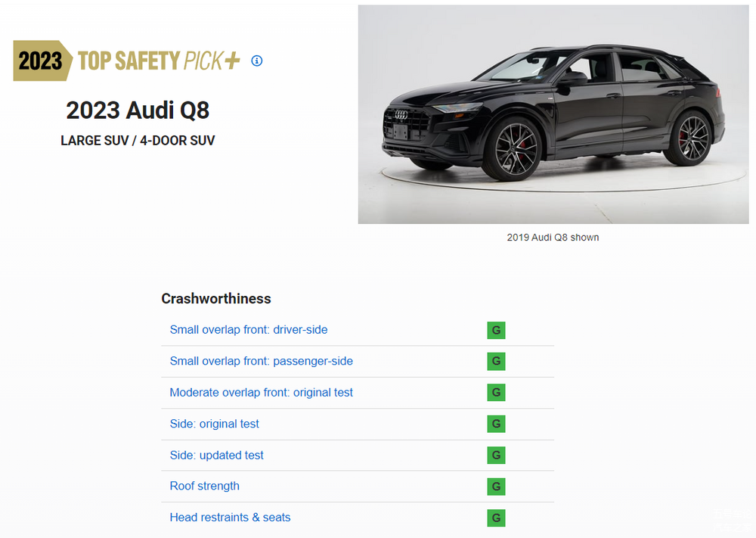This screenshot has width=756, height=538.
Task: Click the black Audi Q8 vehicle photo
Action: click(x=553, y=115)
